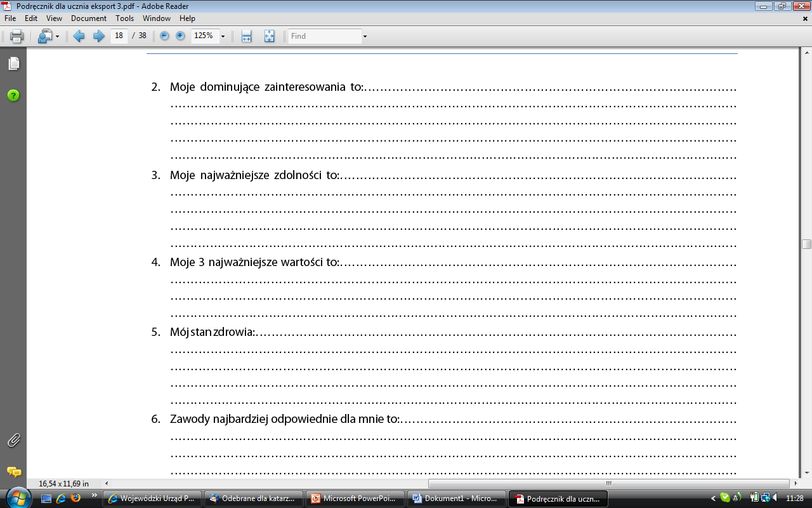
Task: Open the zoom percentage dropdown arrow
Action: tap(223, 36)
